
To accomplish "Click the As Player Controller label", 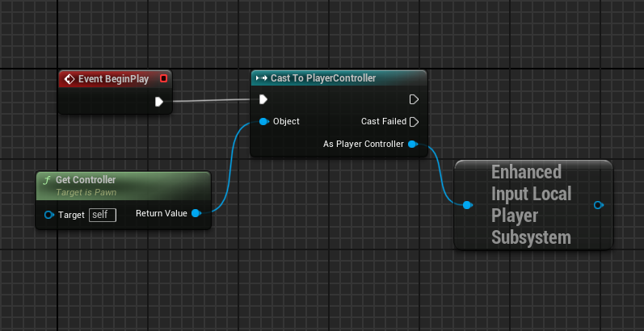I will point(364,144).
